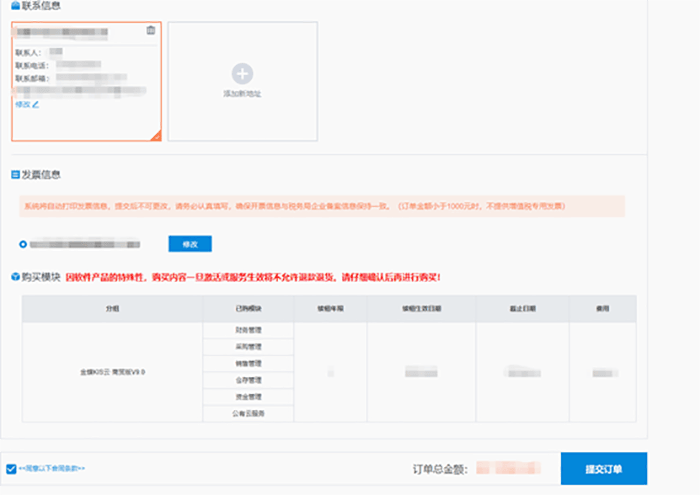Click the pencil icon beside 修改

click(x=36, y=104)
